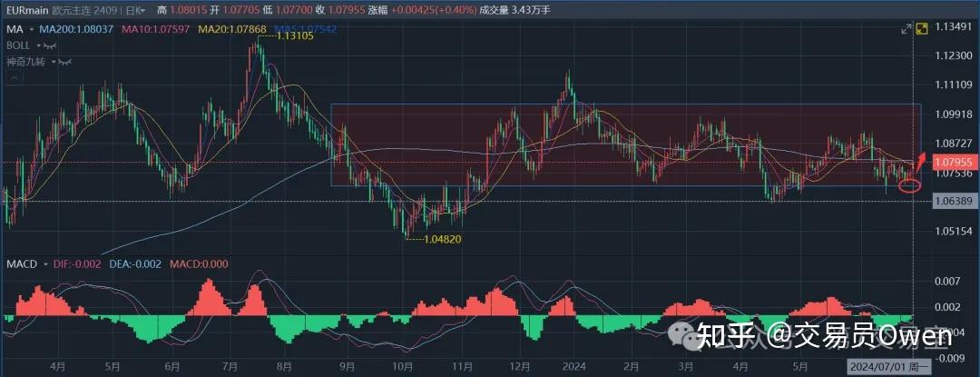Select the EURmain symbol name

pos(27,10)
